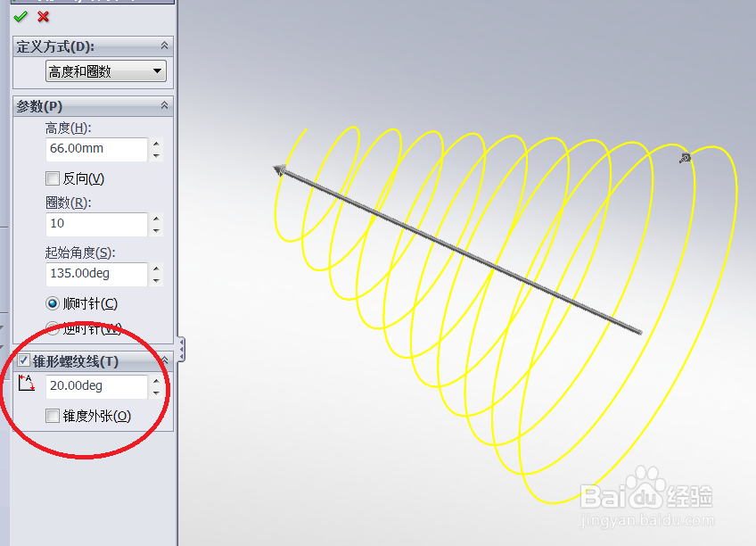
Task: Click the taper angle icon
Action: 27,383
